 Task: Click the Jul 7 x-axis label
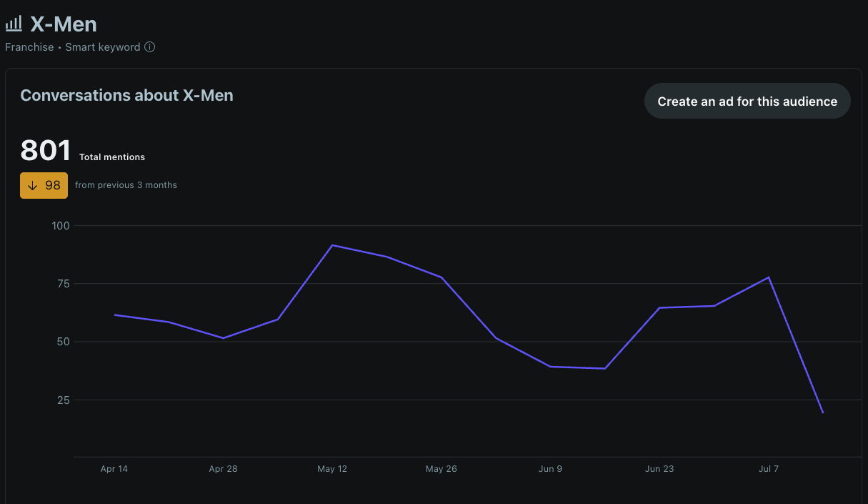pyautogui.click(x=769, y=469)
